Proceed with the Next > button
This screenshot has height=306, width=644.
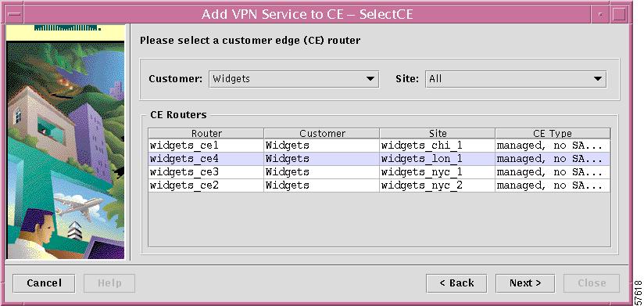pos(525,283)
